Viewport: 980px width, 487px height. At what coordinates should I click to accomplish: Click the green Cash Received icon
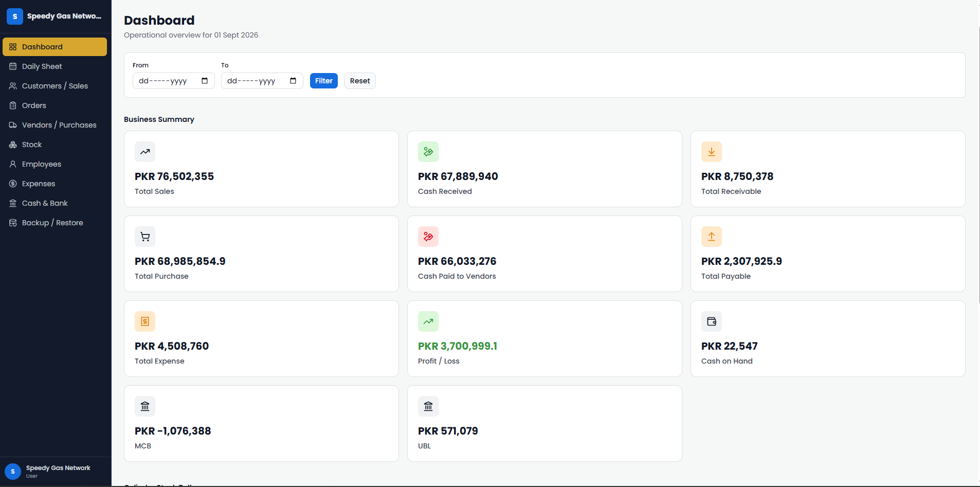pyautogui.click(x=428, y=152)
